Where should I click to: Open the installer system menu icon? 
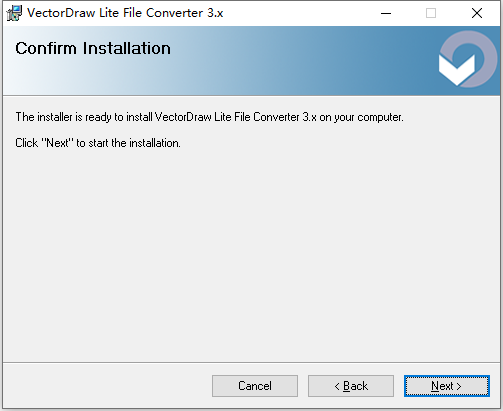pos(14,13)
